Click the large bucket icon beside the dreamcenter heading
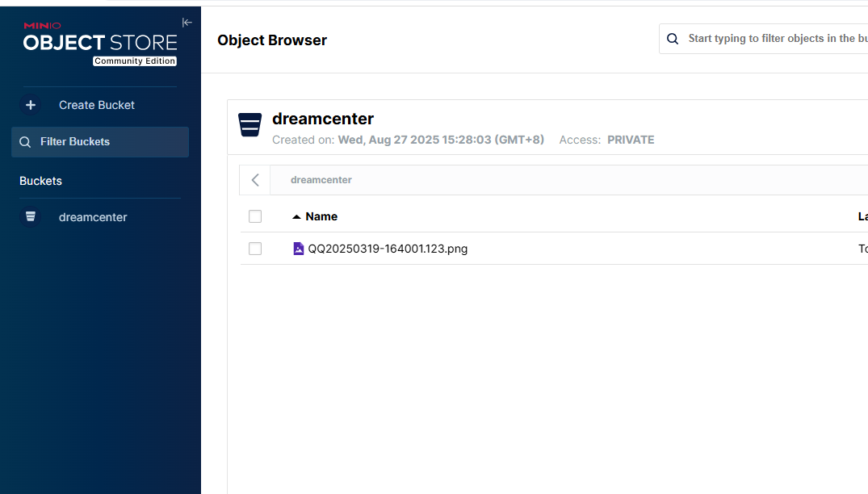Image resolution: width=868 pixels, height=494 pixels. tap(250, 125)
